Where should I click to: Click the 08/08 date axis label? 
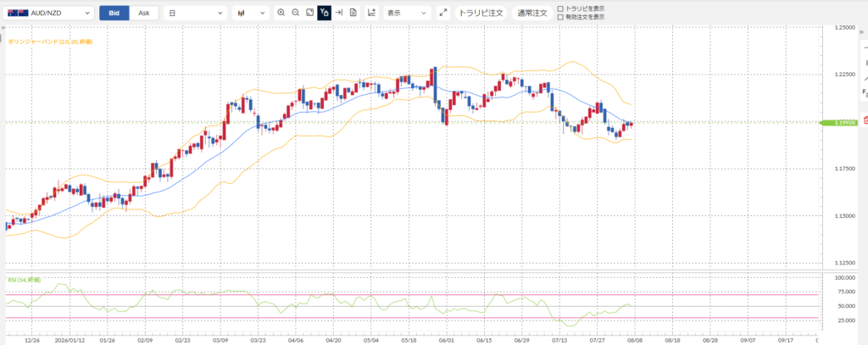(x=635, y=341)
